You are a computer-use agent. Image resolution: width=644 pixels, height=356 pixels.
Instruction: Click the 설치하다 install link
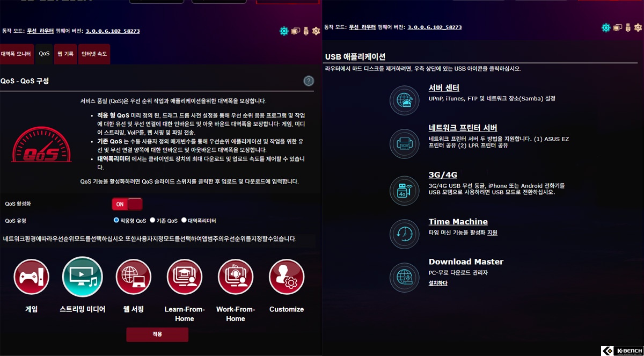438,283
